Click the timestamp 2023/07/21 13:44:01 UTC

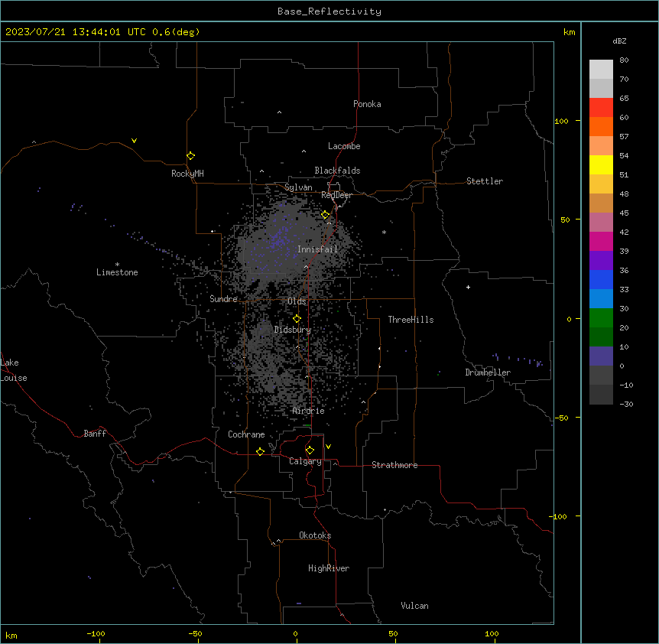tap(76, 32)
